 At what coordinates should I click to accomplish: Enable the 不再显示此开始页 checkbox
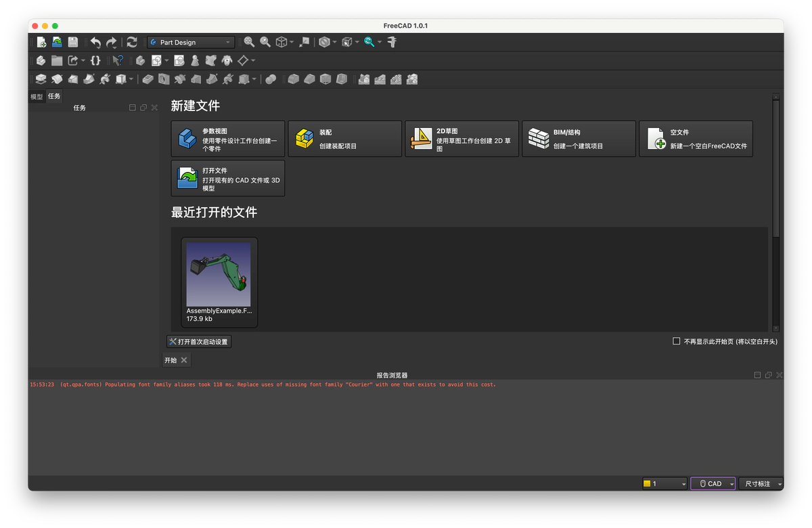[x=676, y=341]
